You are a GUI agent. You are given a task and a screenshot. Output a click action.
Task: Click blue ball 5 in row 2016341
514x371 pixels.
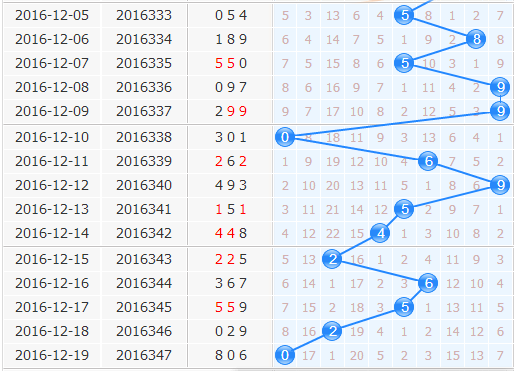pos(404,209)
